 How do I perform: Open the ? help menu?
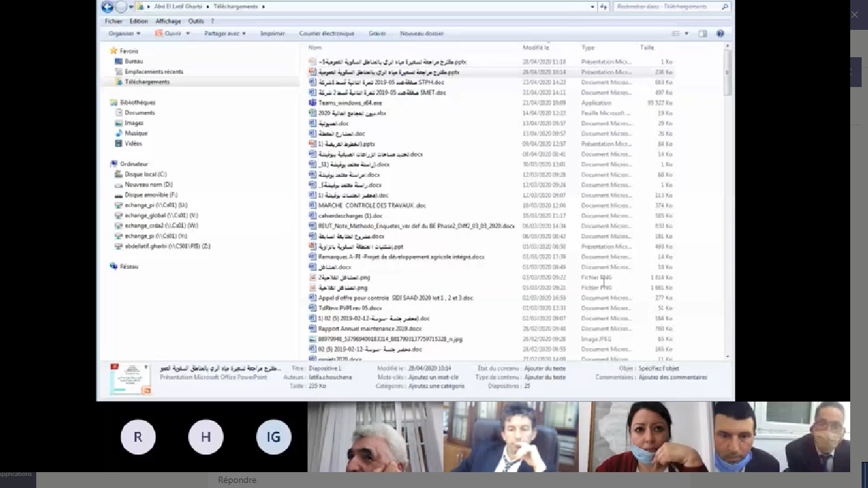[212, 21]
